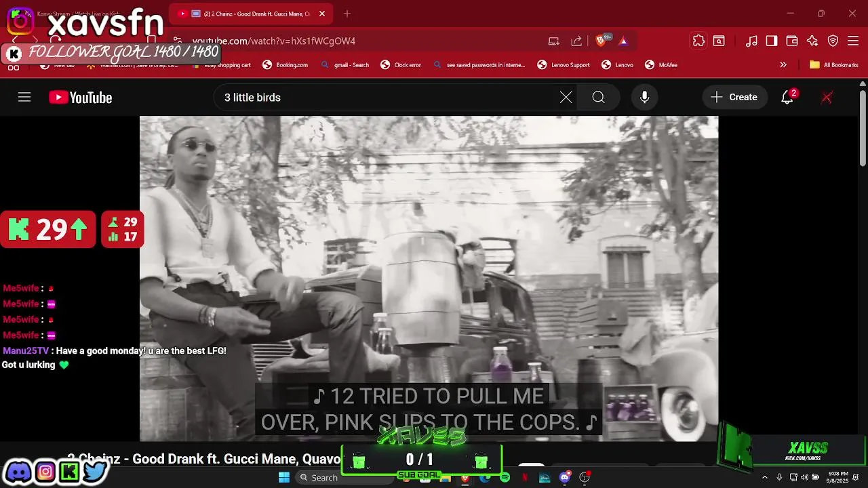Go to YouTube home via logo
868x488 pixels.
[x=80, y=98]
